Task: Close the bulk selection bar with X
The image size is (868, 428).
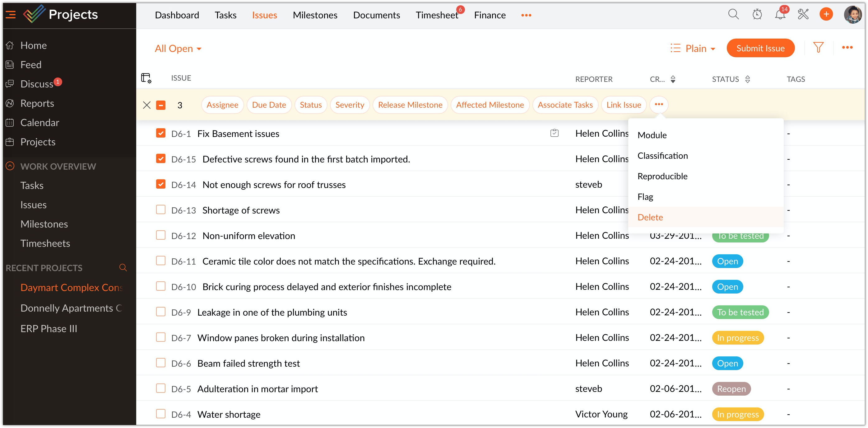Action: click(146, 105)
